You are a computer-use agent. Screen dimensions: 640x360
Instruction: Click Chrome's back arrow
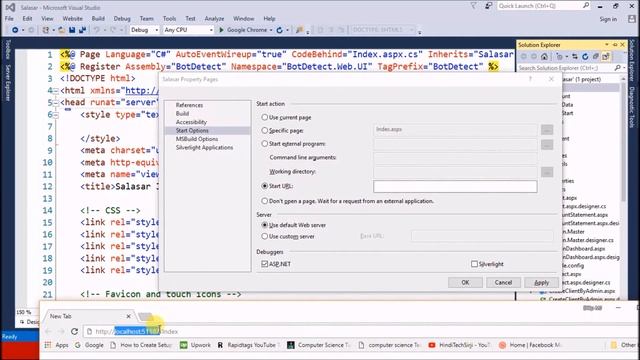[x=49, y=331]
